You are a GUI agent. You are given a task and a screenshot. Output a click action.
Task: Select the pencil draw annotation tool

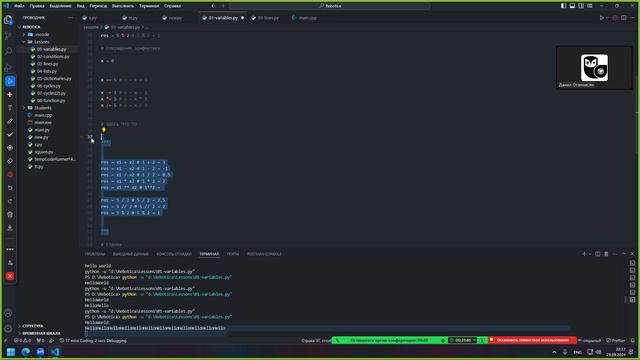[x=10, y=121]
